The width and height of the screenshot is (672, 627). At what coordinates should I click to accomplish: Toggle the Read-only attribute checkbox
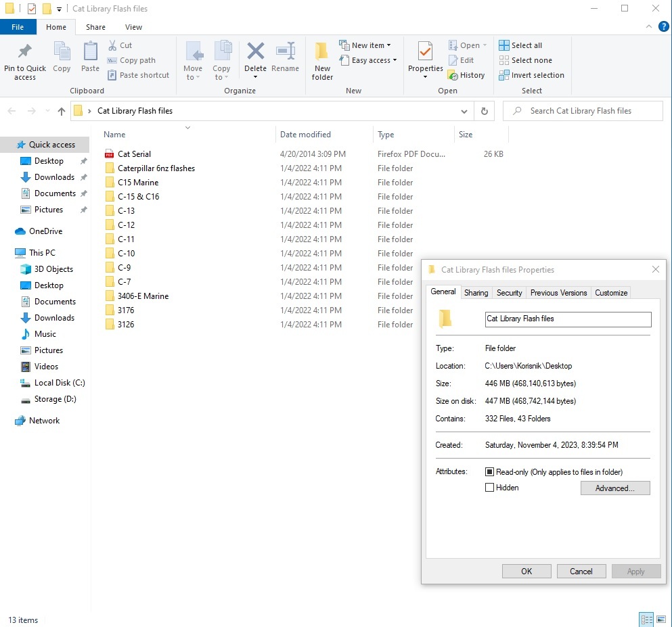coord(489,472)
